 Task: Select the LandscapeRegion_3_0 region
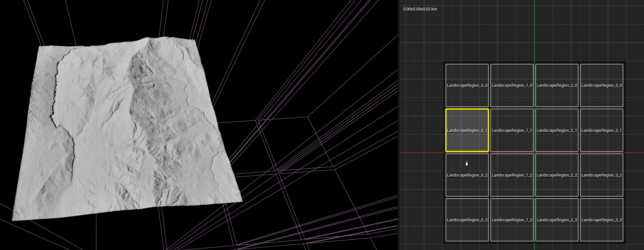pos(601,85)
